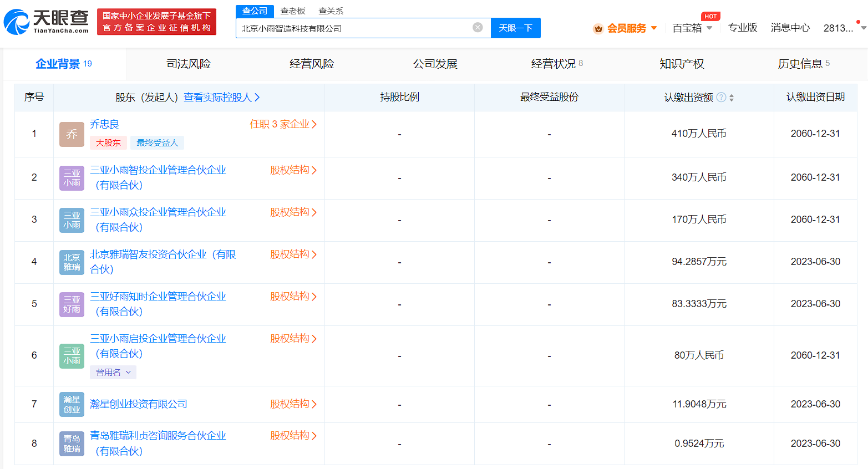
Task: Open the 专业版 link
Action: pos(743,28)
